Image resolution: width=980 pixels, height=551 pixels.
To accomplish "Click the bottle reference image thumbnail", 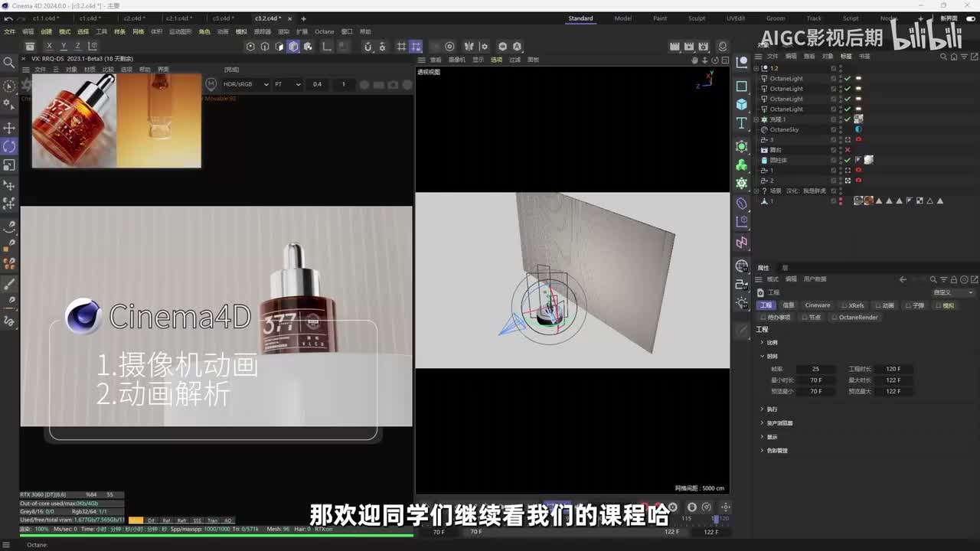I will [74, 121].
